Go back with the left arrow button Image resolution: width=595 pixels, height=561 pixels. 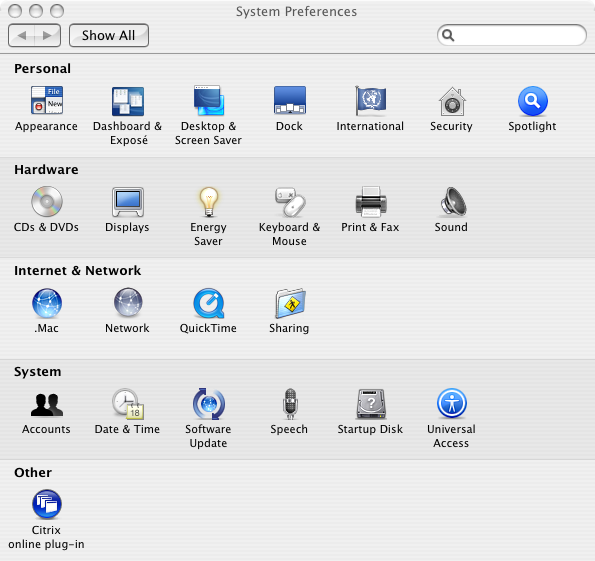pyautogui.click(x=21, y=35)
